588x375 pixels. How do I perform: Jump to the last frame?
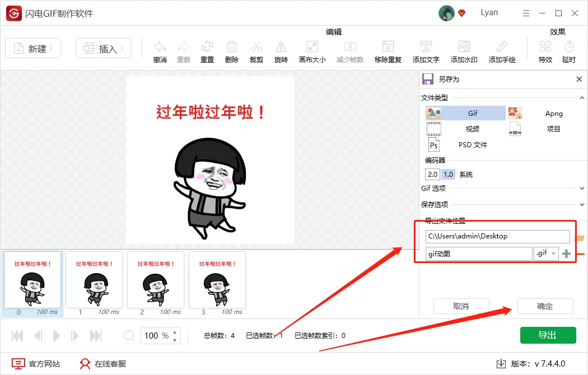[96, 336]
